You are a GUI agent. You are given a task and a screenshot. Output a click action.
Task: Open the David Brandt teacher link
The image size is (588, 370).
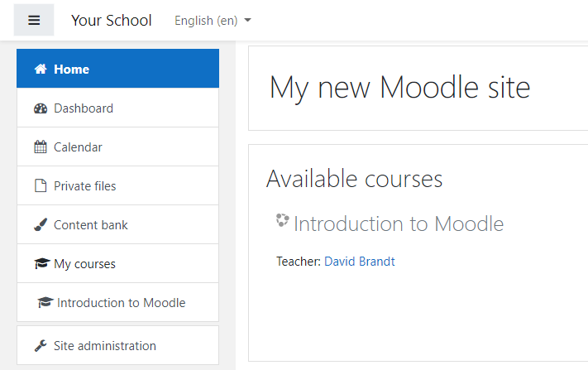pos(359,262)
